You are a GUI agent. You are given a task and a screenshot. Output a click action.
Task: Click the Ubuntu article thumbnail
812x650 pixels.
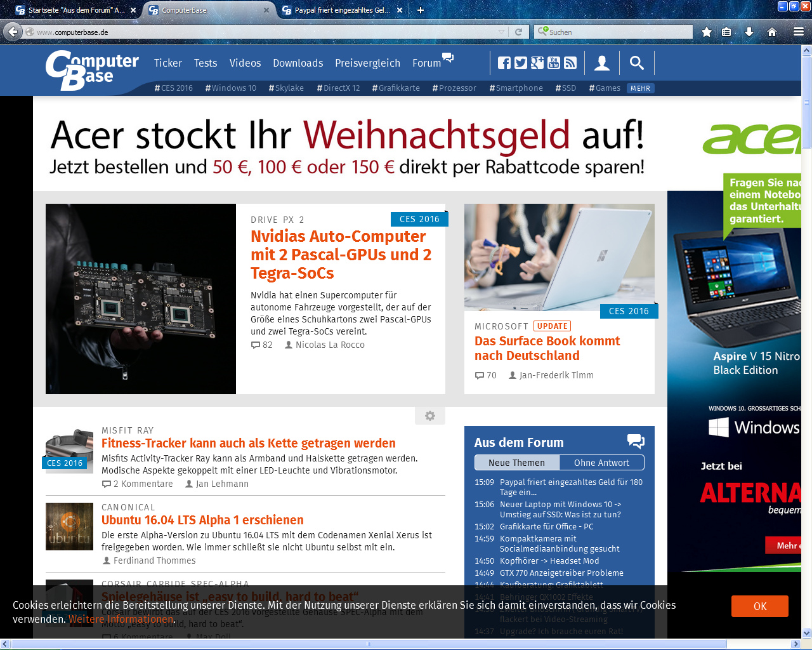[69, 526]
